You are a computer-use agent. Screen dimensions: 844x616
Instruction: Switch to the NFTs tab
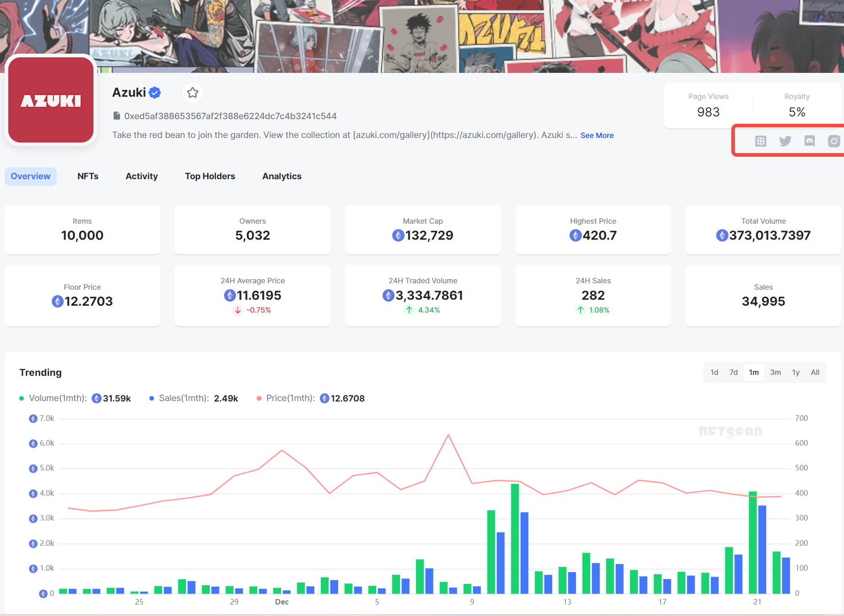click(88, 176)
